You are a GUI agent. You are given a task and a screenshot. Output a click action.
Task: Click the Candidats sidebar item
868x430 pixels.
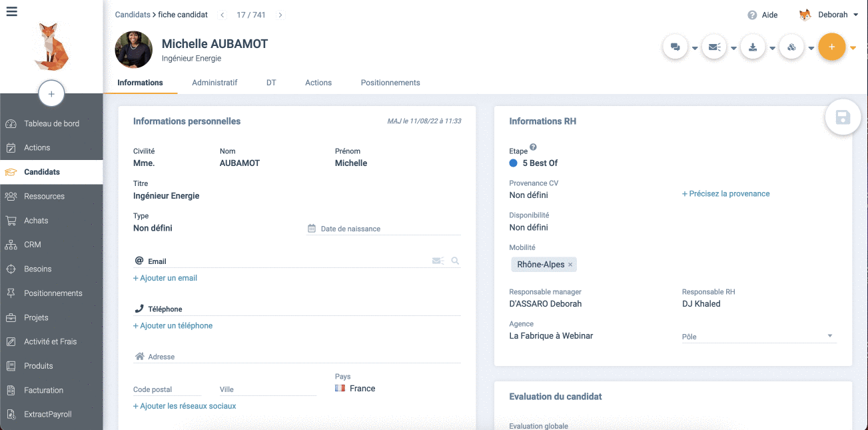51,172
